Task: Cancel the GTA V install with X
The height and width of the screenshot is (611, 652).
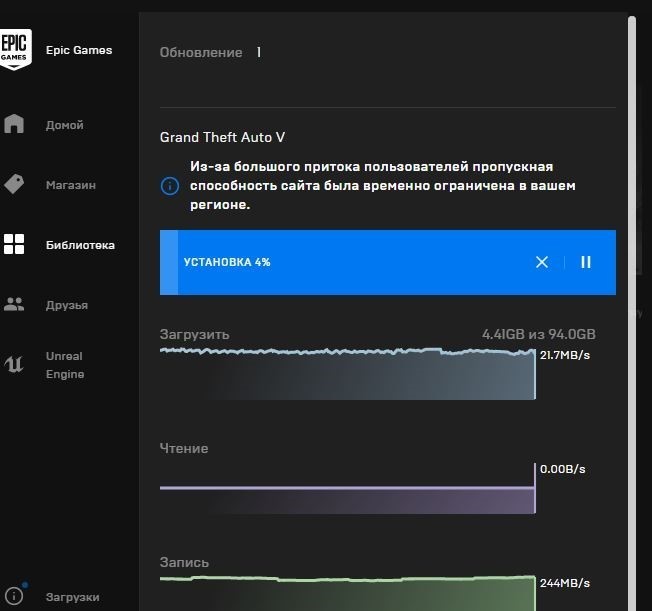Action: coord(542,262)
